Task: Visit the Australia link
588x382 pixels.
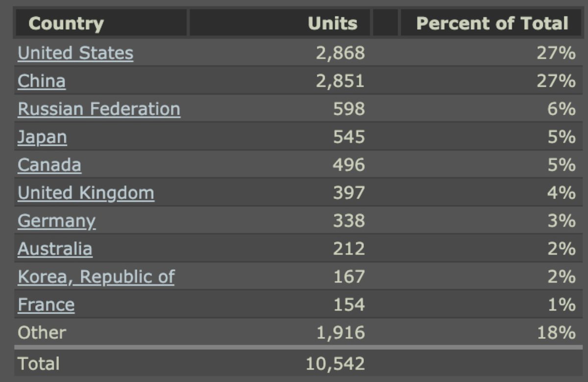Action: [x=55, y=249]
